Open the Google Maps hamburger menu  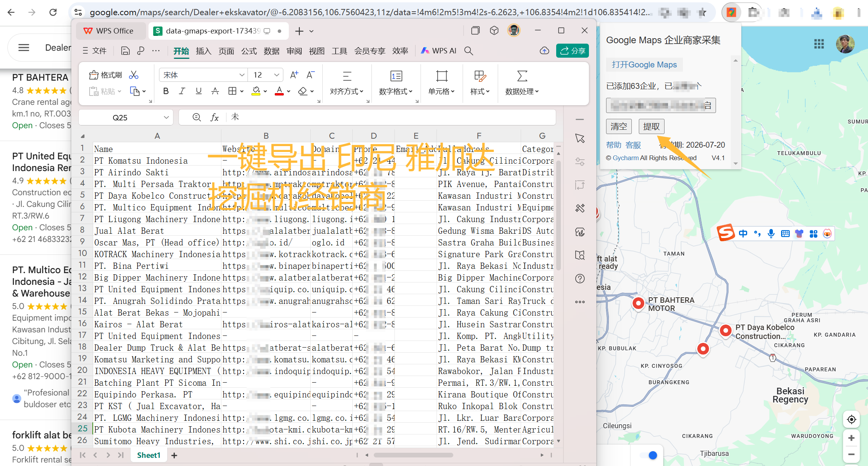pos(24,48)
